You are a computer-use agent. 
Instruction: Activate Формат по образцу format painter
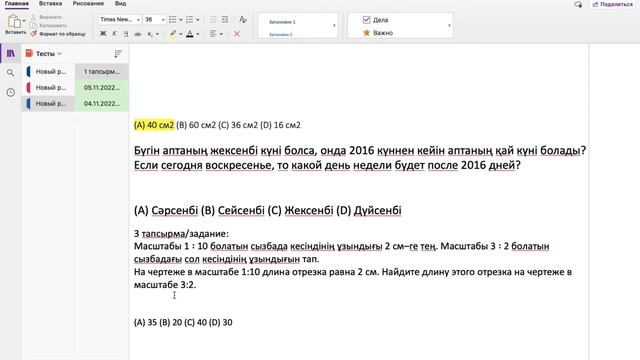coord(58,34)
